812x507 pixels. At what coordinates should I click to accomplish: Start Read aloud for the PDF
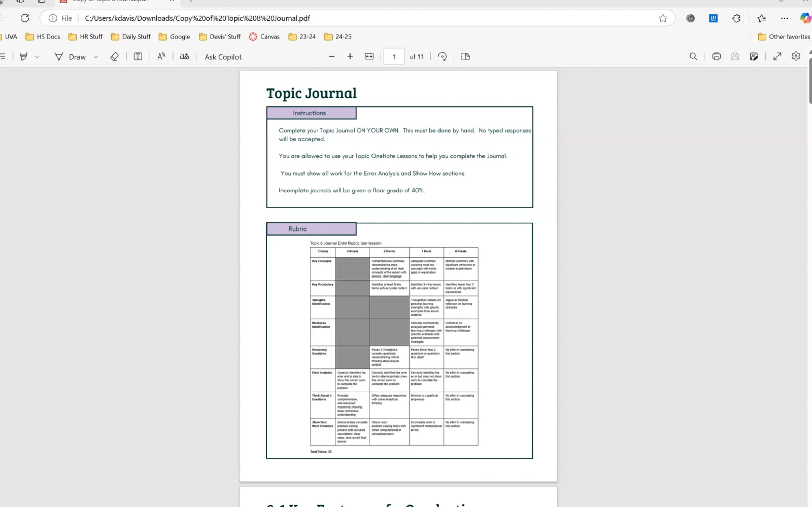pyautogui.click(x=161, y=57)
